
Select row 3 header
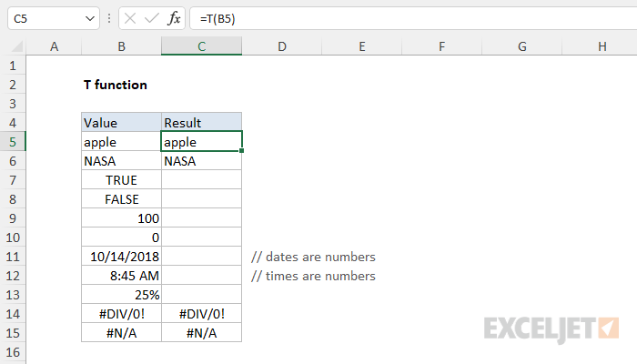tap(13, 104)
